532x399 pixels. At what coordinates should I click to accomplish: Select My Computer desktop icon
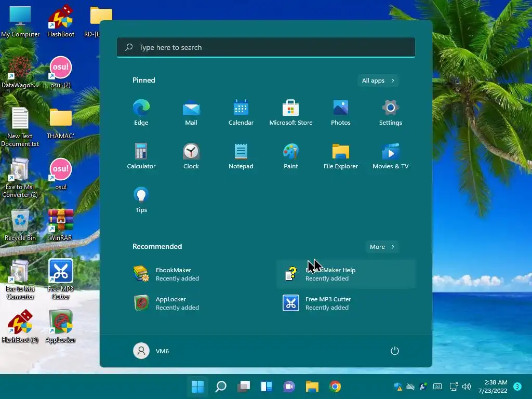(20, 22)
